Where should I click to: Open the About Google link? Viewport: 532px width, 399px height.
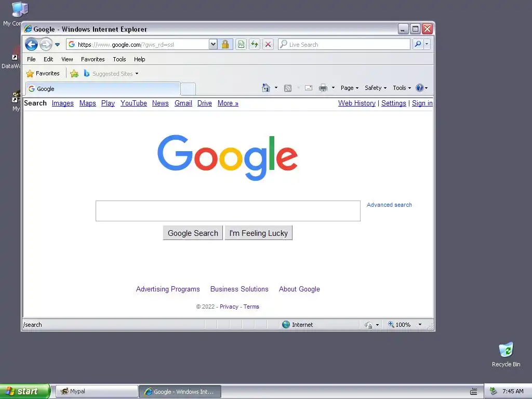pyautogui.click(x=299, y=289)
